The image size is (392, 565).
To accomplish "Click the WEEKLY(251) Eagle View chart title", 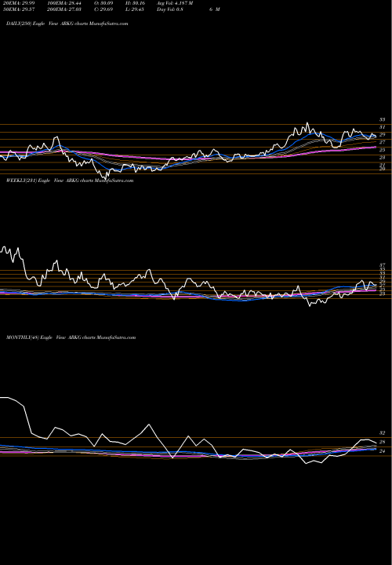I will click(x=70, y=180).
